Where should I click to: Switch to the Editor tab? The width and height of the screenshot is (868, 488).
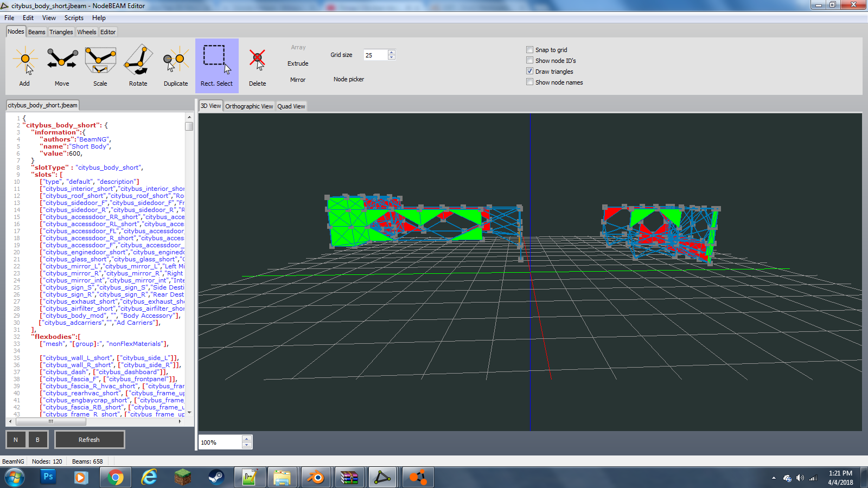click(108, 32)
